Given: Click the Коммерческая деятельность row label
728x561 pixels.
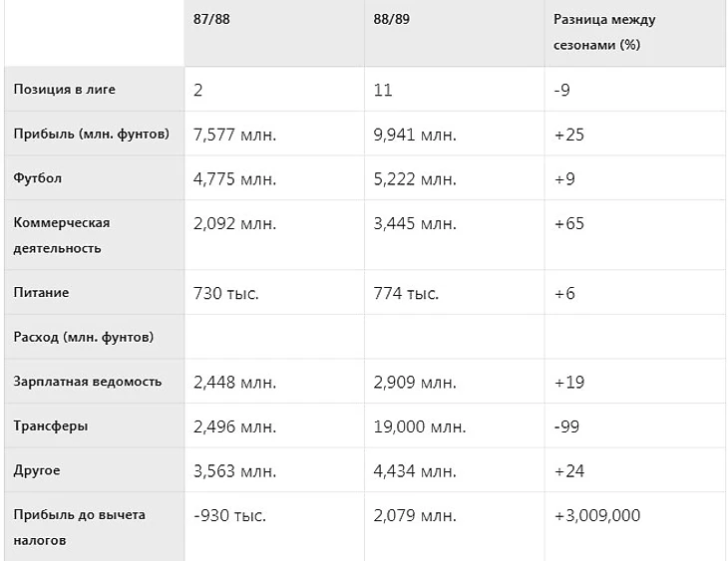Looking at the screenshot, I should pyautogui.click(x=61, y=234).
